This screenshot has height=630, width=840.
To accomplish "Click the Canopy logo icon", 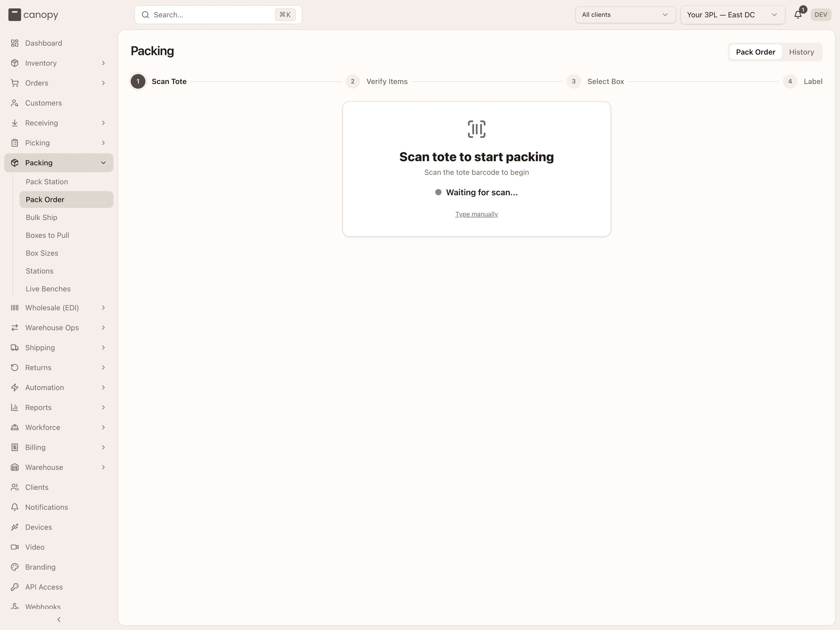I will click(x=14, y=15).
